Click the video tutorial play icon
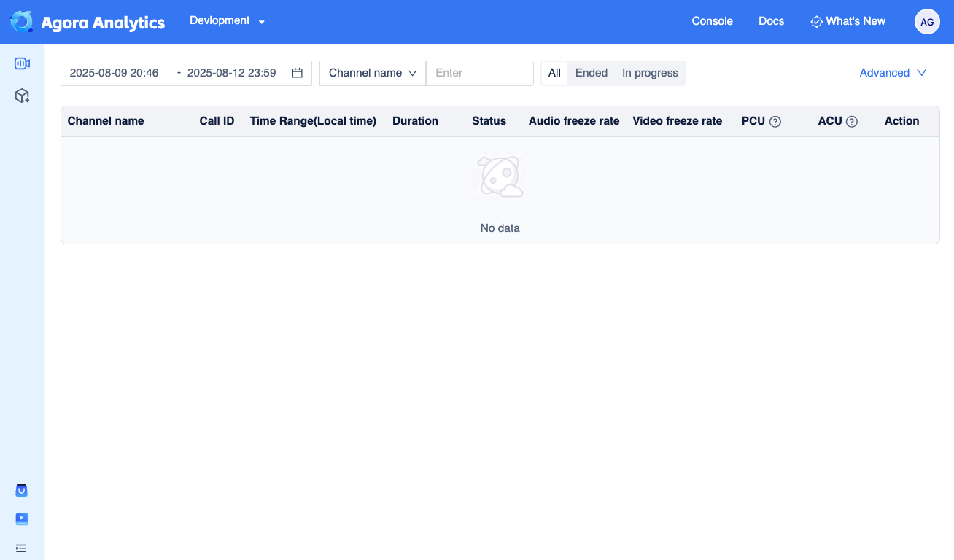Screen dimensions: 954x560 click(22, 519)
